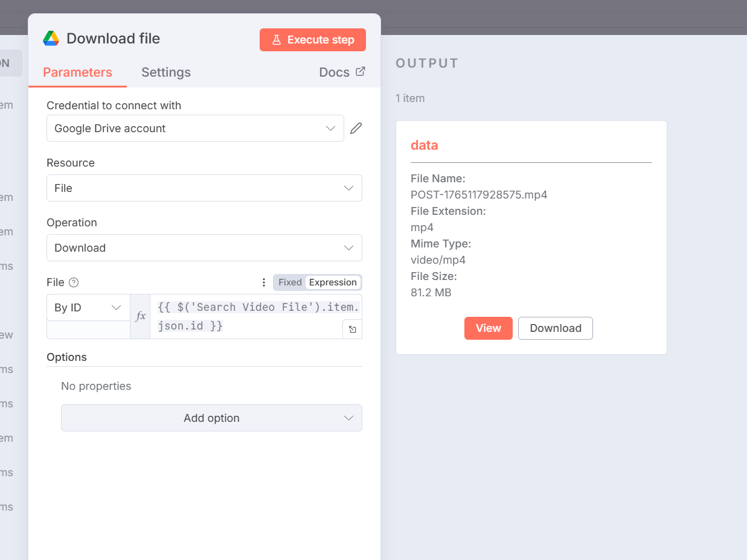Click the File field help question icon
Screen dimensions: 747x560
coord(74,282)
